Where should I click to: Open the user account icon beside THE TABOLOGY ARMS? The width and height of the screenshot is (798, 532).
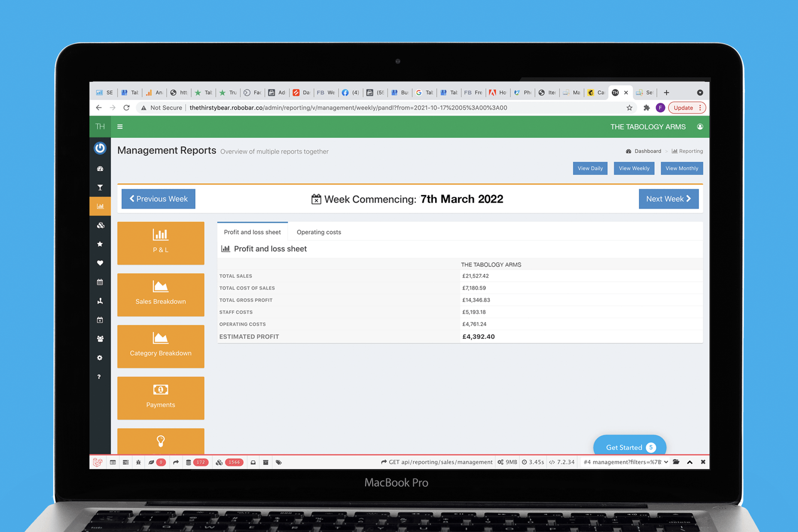pyautogui.click(x=700, y=127)
